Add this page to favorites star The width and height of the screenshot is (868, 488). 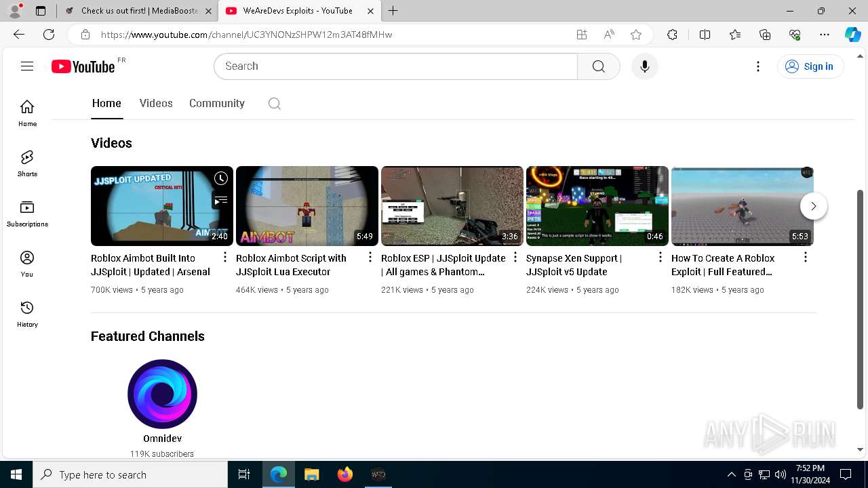click(x=636, y=35)
